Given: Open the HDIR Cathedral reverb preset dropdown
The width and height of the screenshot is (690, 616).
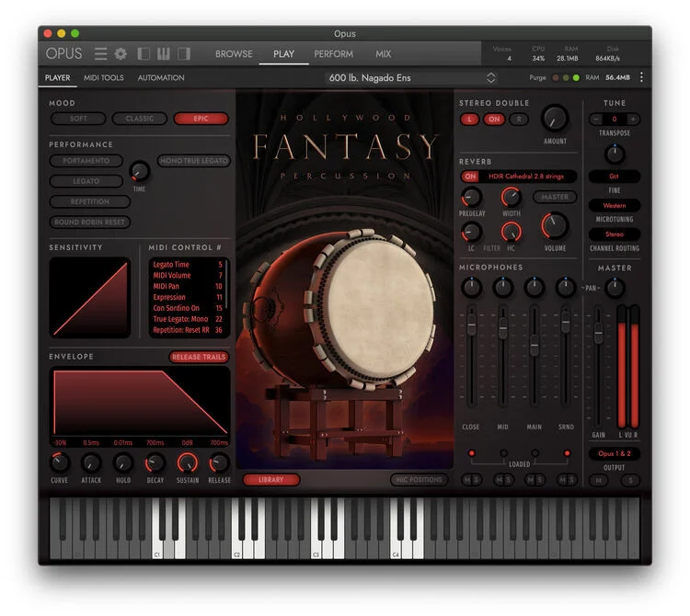Looking at the screenshot, I should (526, 177).
